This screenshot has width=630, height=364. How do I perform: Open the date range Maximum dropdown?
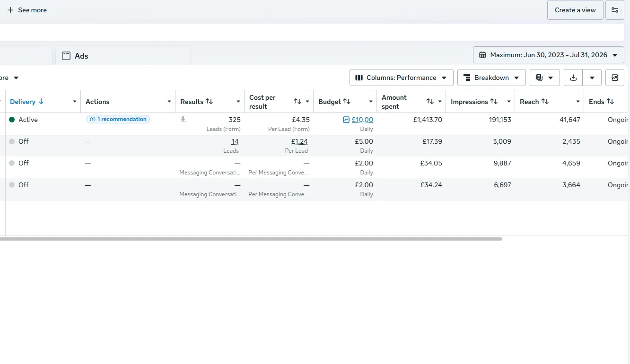pos(549,55)
